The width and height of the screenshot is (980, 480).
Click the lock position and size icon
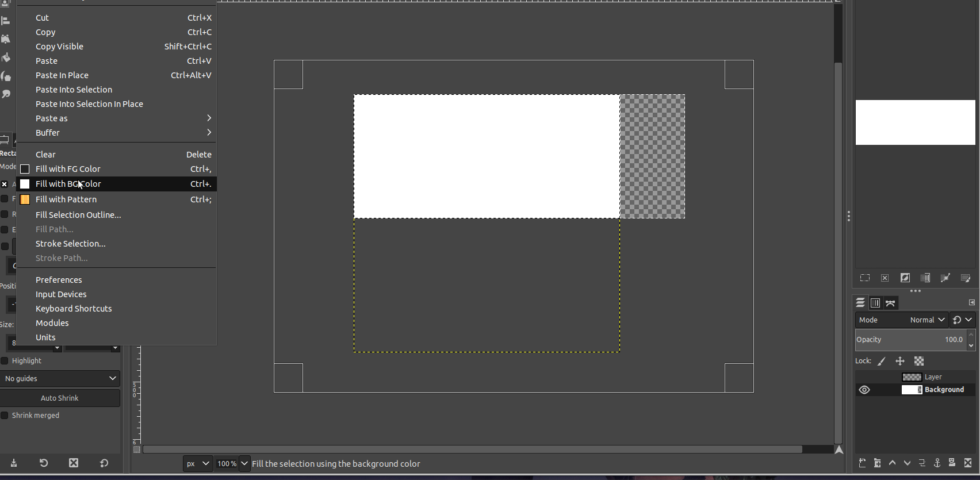tap(900, 361)
